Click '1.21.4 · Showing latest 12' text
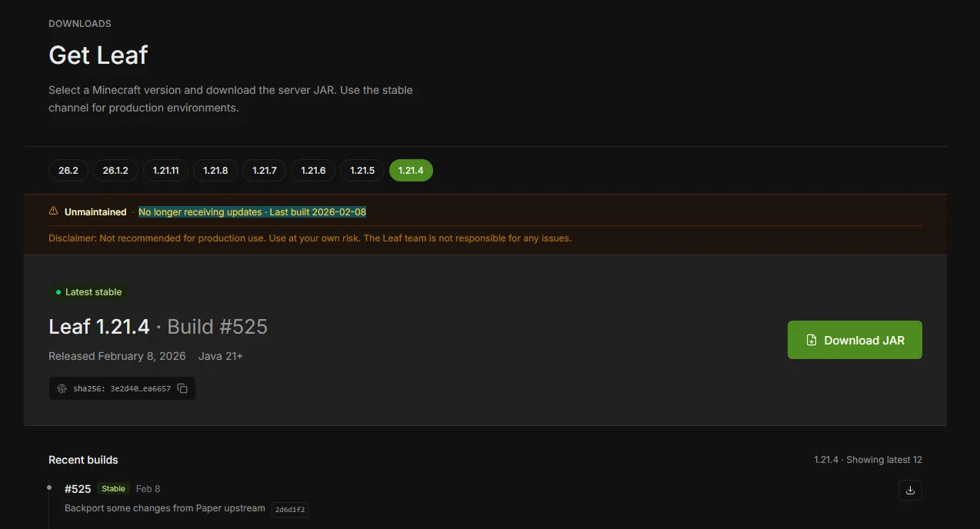The width and height of the screenshot is (980, 529). pos(868,460)
